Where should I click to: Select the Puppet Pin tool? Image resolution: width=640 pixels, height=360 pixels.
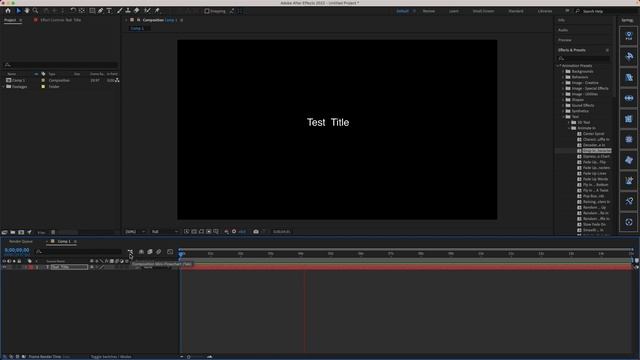tap(157, 11)
